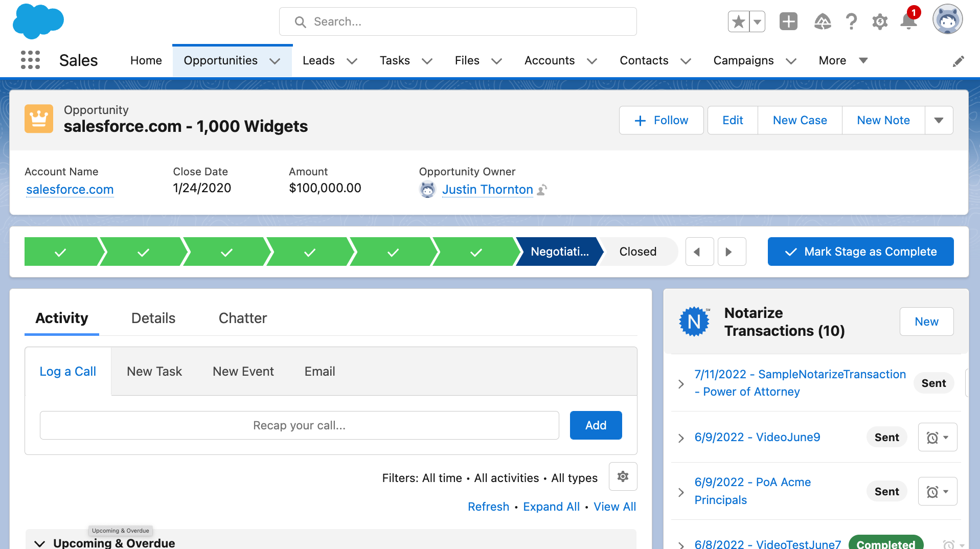Open the user profile avatar
The image size is (980, 549).
pos(947,20)
